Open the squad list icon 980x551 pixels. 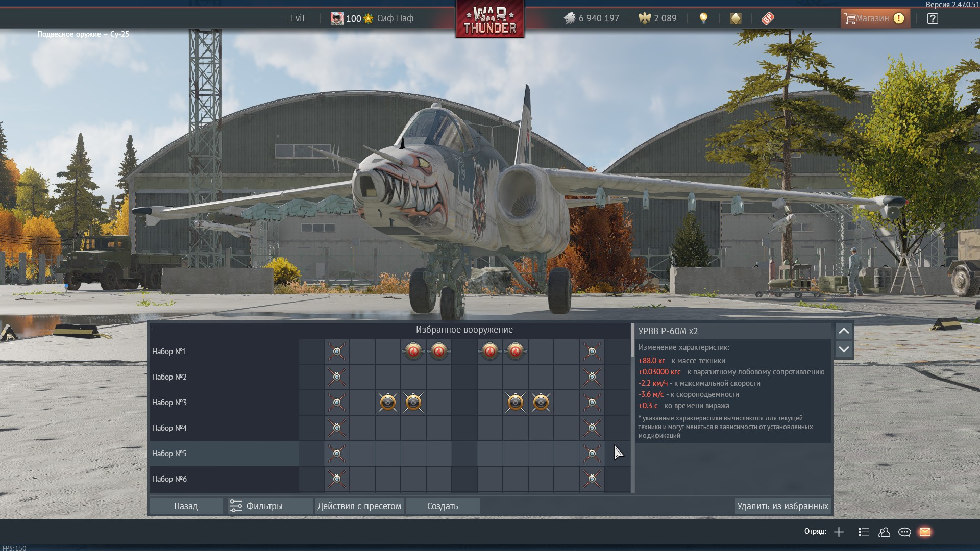point(864,532)
